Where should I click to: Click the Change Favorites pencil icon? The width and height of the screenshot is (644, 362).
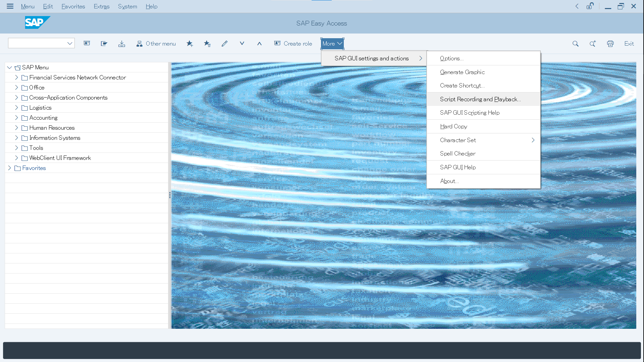(224, 44)
